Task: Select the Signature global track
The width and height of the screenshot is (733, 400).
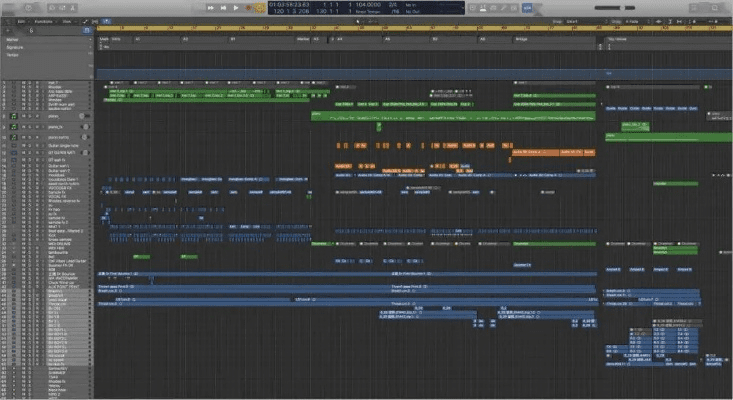Action: [x=17, y=46]
